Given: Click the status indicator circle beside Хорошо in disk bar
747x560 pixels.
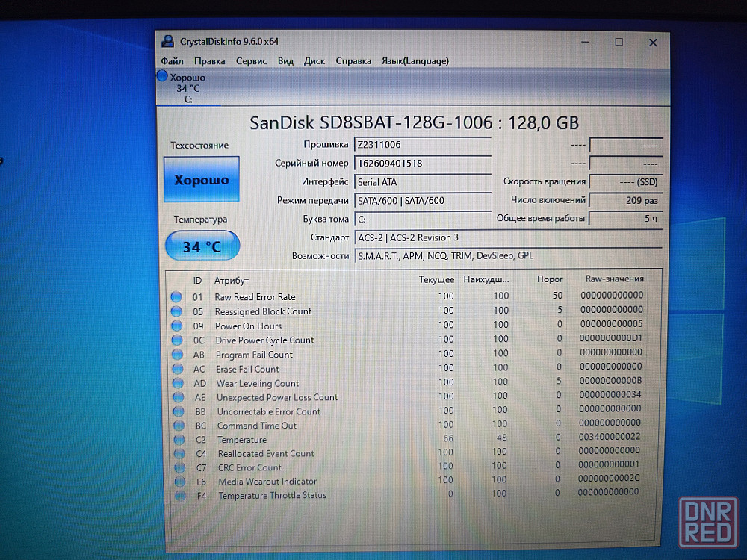Looking at the screenshot, I should 162,75.
